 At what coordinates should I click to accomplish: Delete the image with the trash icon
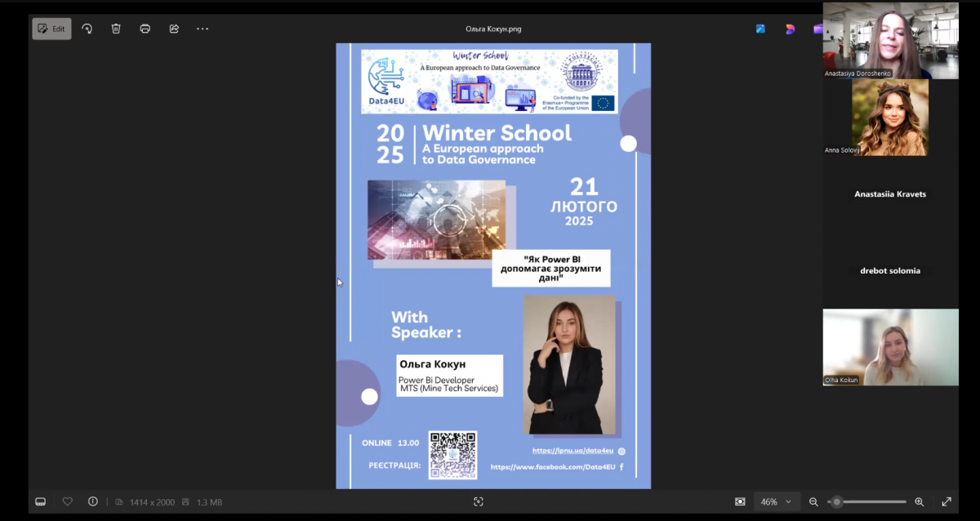click(116, 29)
